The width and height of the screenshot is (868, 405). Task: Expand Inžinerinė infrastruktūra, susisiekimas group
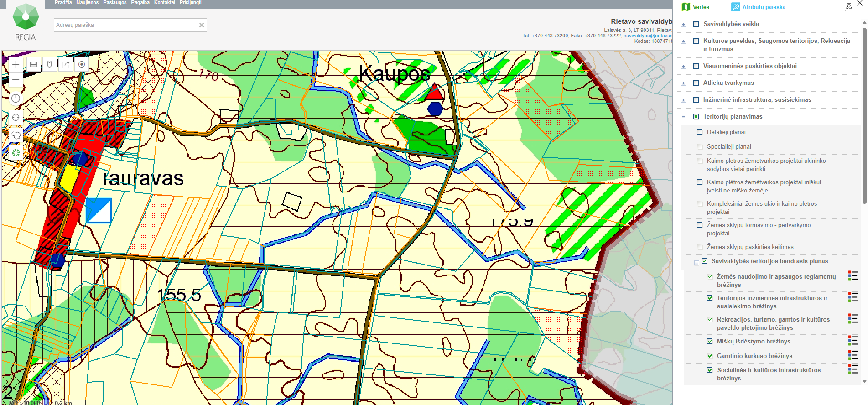[x=683, y=100]
